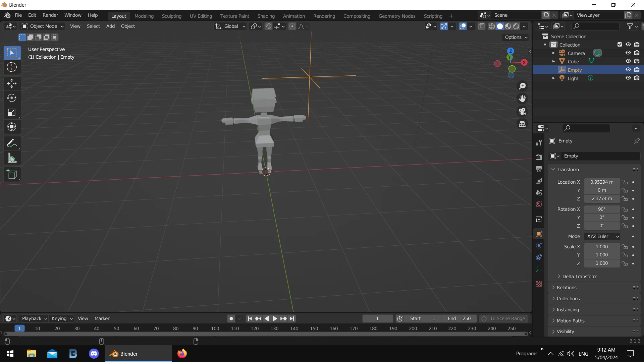Expand the Relations panel
Viewport: 644px width, 362px height.
567,288
